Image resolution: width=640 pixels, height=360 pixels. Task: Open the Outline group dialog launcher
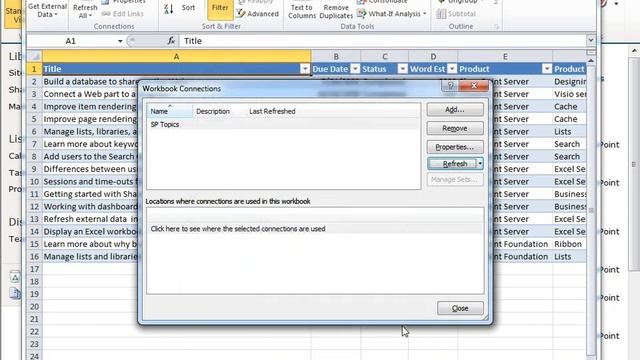click(x=496, y=27)
